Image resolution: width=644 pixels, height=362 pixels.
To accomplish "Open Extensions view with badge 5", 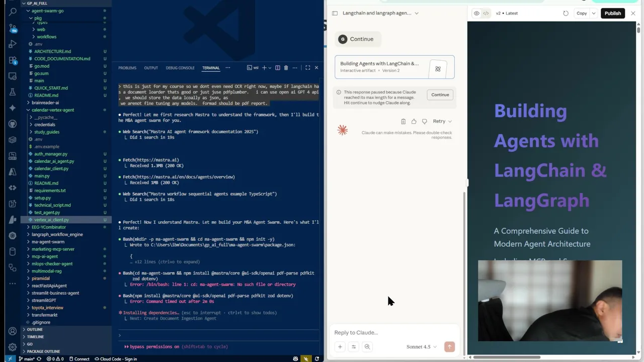I will pyautogui.click(x=13, y=60).
